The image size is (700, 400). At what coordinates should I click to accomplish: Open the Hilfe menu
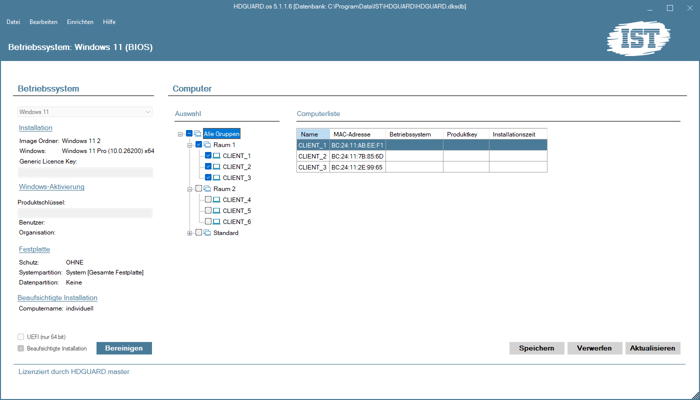tap(109, 22)
